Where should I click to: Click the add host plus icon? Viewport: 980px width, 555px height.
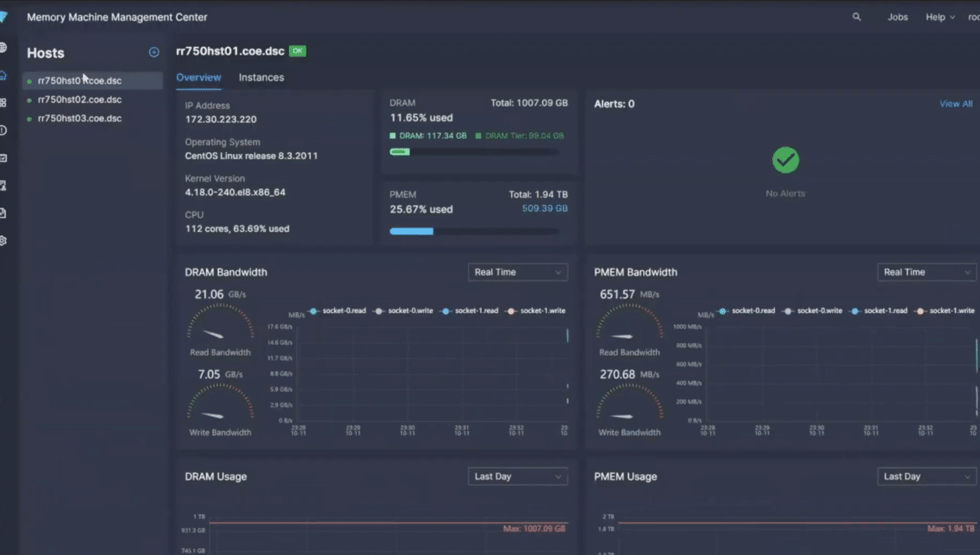pos(154,53)
